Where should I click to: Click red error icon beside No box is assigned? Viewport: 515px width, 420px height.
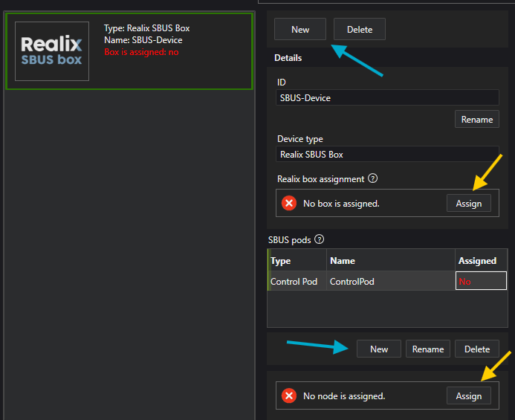pyautogui.click(x=289, y=203)
